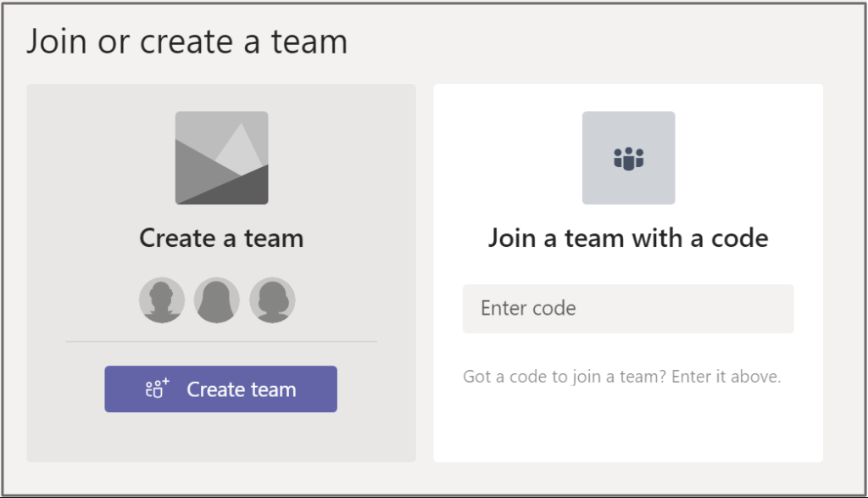The height and width of the screenshot is (498, 868).
Task: Click the add-team icon inside Create team button
Action: click(158, 389)
